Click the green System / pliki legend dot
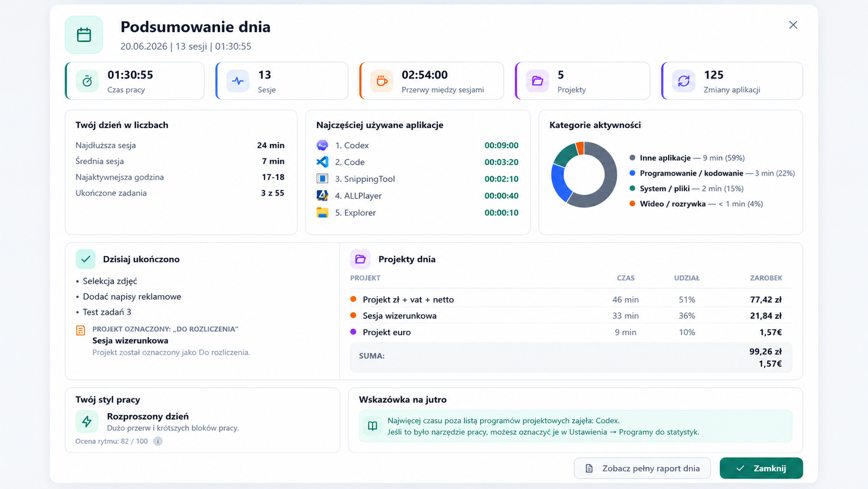This screenshot has width=868, height=489. click(632, 188)
